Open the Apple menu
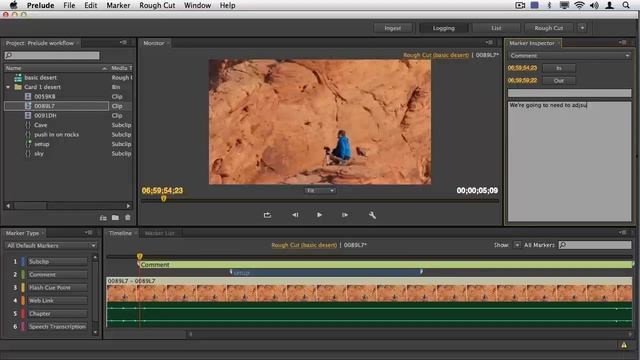 click(13, 5)
